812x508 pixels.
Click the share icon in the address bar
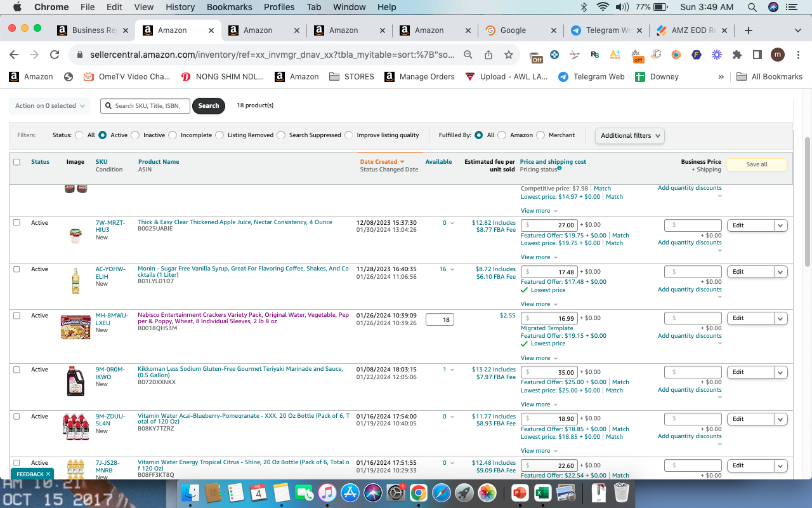(x=488, y=55)
